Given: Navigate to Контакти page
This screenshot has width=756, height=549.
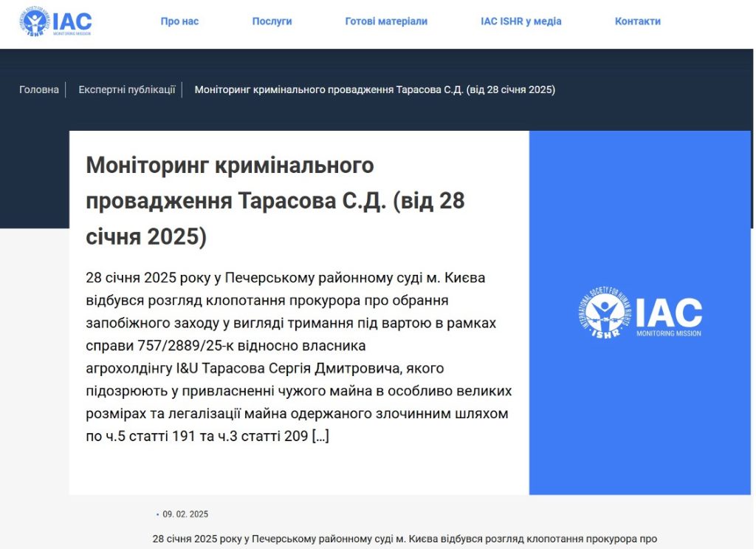Looking at the screenshot, I should tap(637, 21).
